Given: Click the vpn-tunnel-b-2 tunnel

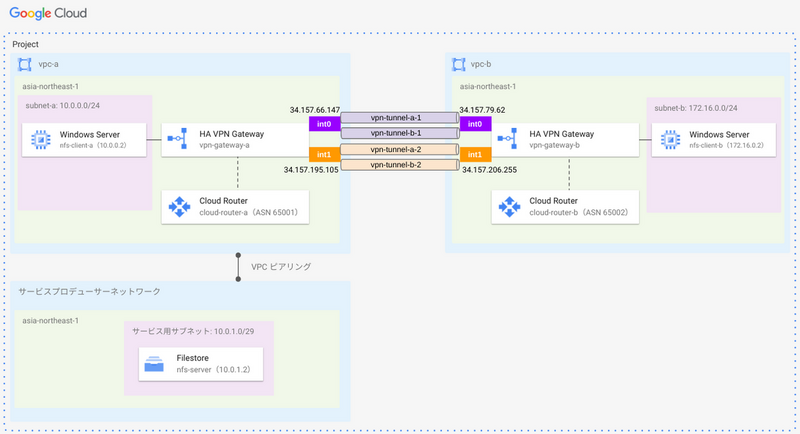Looking at the screenshot, I should 400,165.
